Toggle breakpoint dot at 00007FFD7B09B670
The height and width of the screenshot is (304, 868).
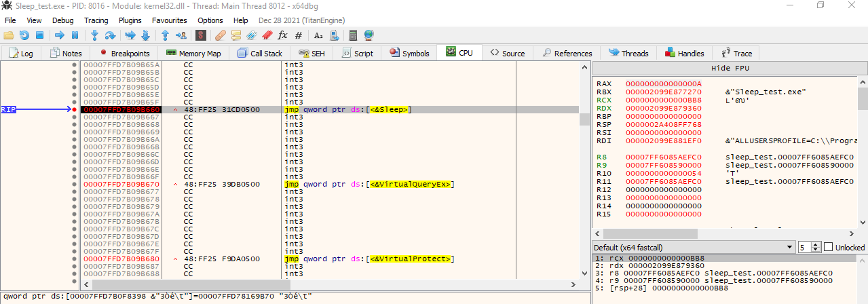click(x=75, y=184)
